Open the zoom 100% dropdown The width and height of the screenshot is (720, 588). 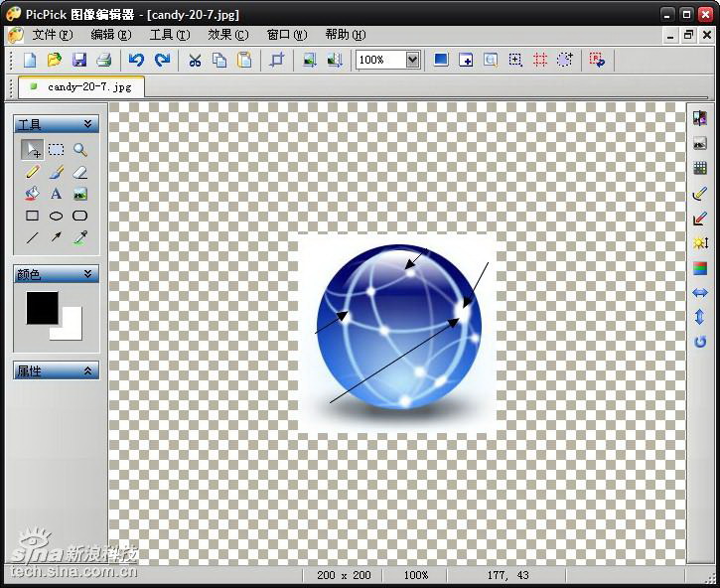(x=412, y=60)
